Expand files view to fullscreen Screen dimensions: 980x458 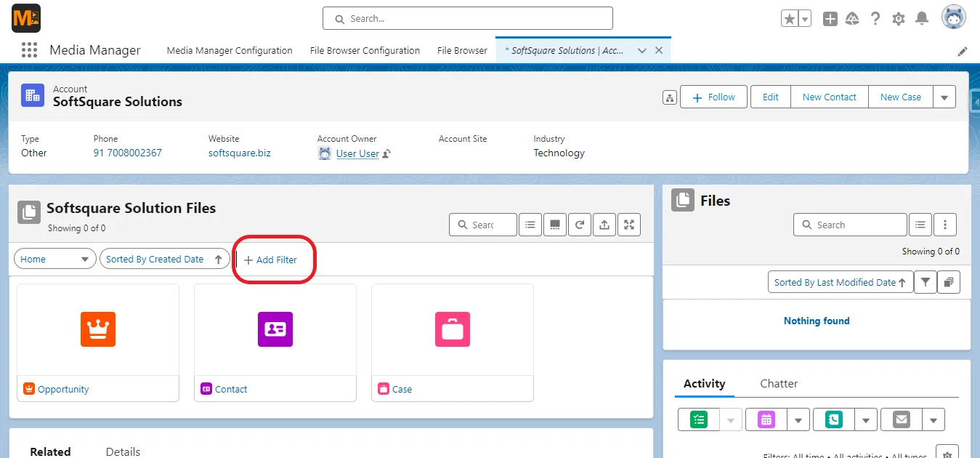point(628,225)
